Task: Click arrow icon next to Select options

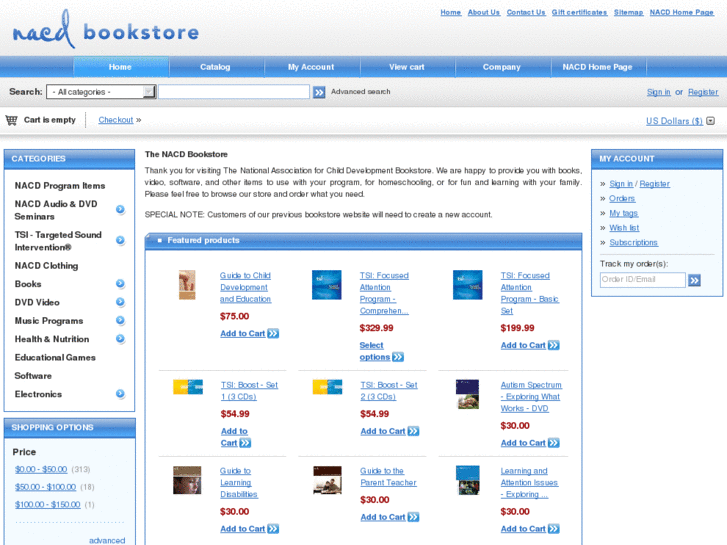Action: pyautogui.click(x=398, y=357)
